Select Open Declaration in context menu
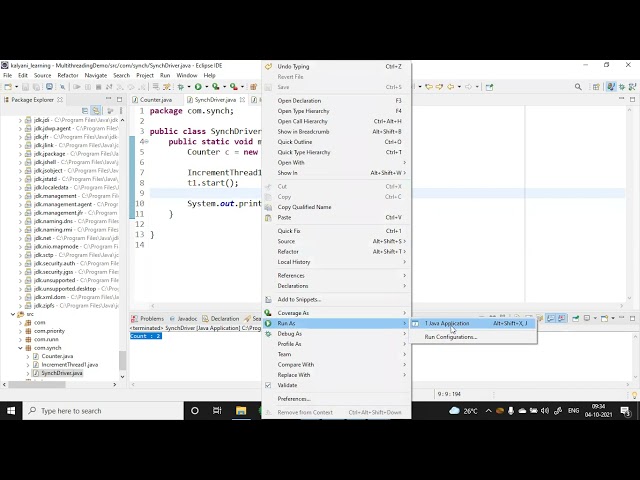This screenshot has height=480, width=640. point(336,100)
